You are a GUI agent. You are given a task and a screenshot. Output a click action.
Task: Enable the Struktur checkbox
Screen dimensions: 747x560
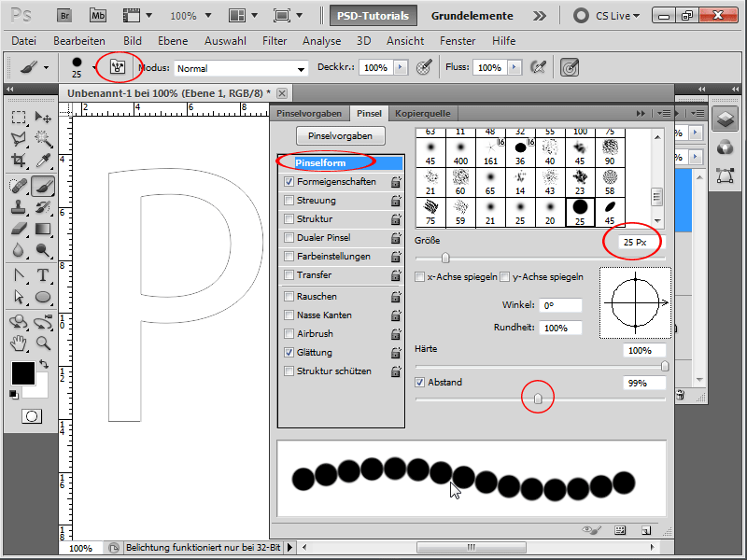pyautogui.click(x=289, y=218)
